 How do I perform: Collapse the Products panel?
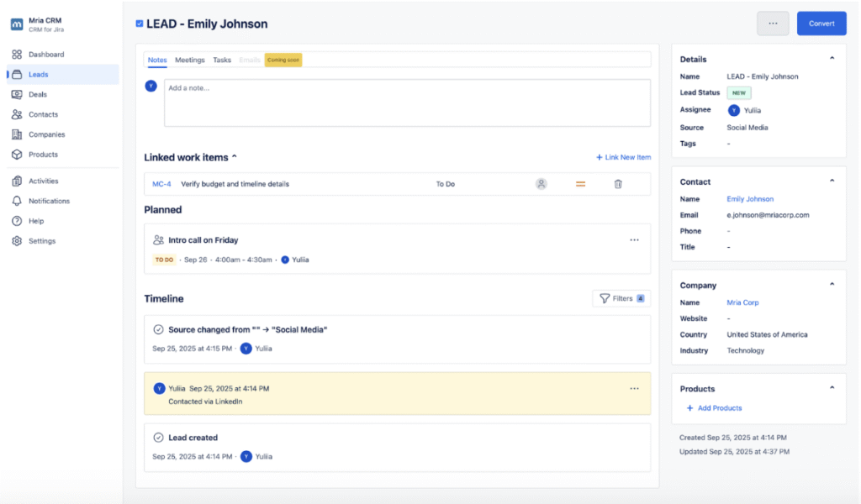tap(832, 388)
